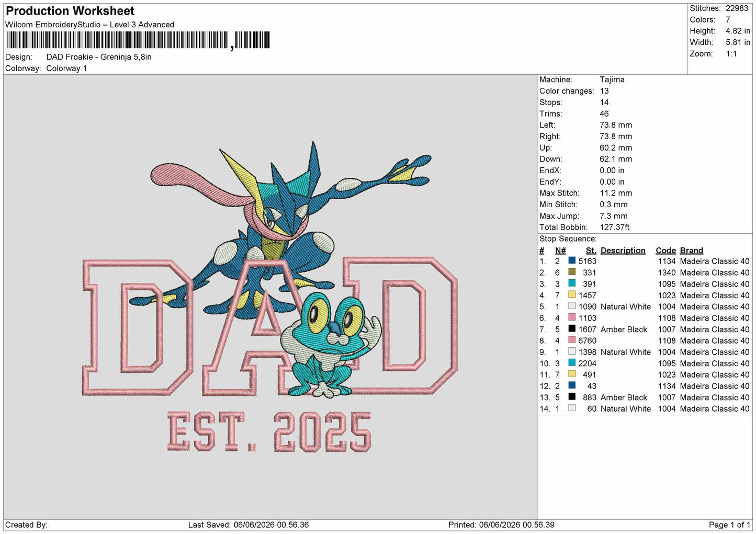Select the teal swatch with 2204 stitches
The width and height of the screenshot is (756, 534).
coord(572,362)
